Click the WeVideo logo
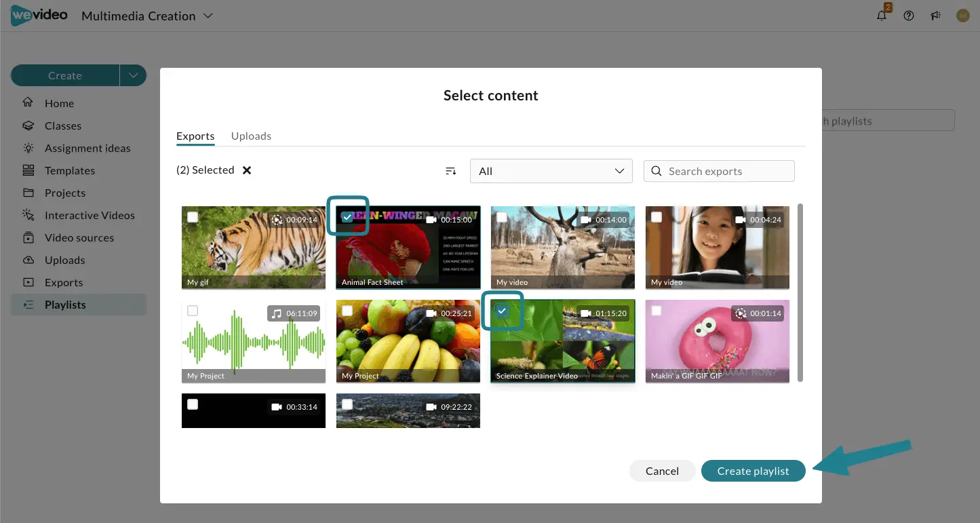980x523 pixels. 39,15
